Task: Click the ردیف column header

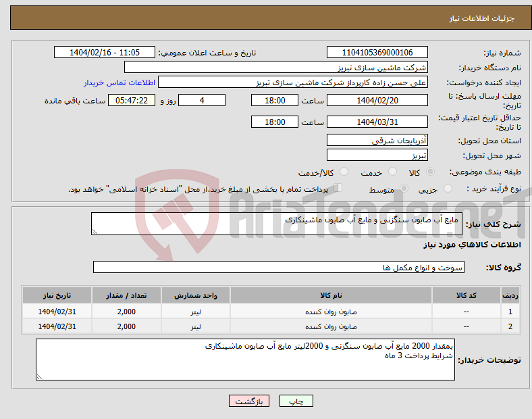Action: (510, 295)
